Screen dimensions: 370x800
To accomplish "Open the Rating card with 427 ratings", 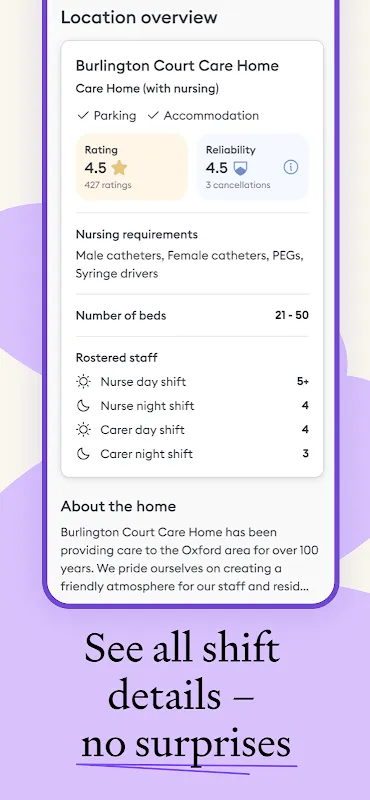I will pyautogui.click(x=132, y=167).
